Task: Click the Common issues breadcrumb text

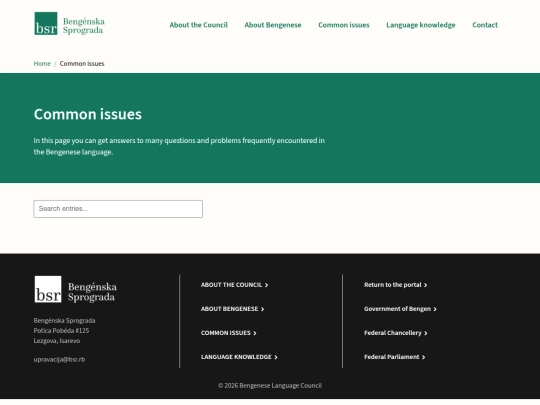Action: [x=82, y=64]
